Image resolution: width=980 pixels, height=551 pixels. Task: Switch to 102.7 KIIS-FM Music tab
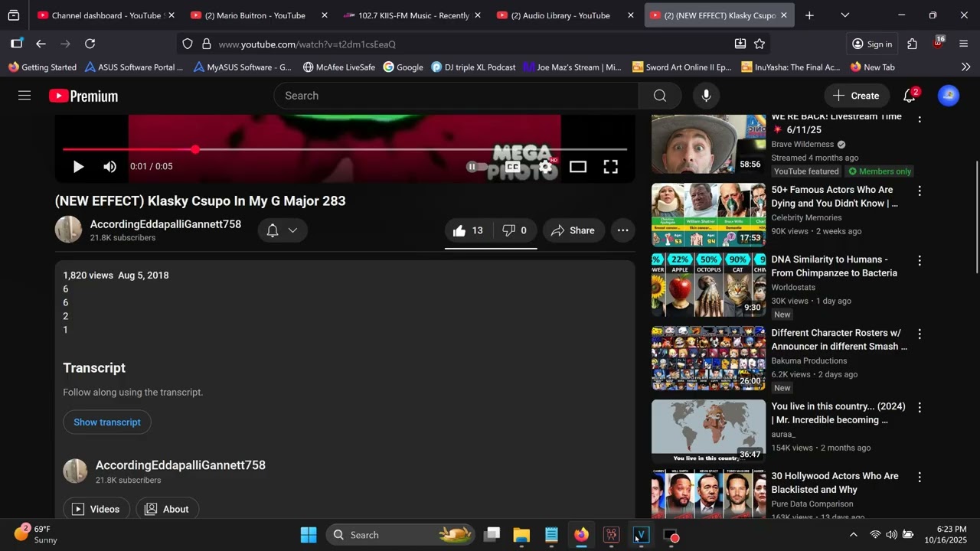point(412,15)
